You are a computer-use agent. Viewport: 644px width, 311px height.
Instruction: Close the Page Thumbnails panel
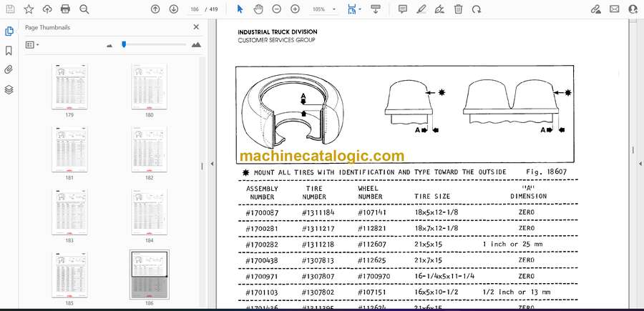197,27
